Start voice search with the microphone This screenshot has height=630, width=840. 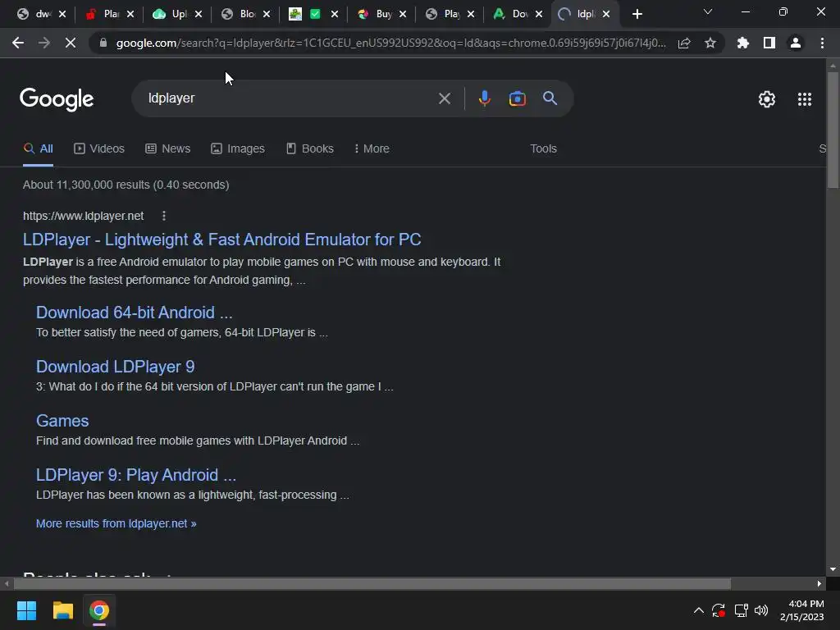[484, 98]
